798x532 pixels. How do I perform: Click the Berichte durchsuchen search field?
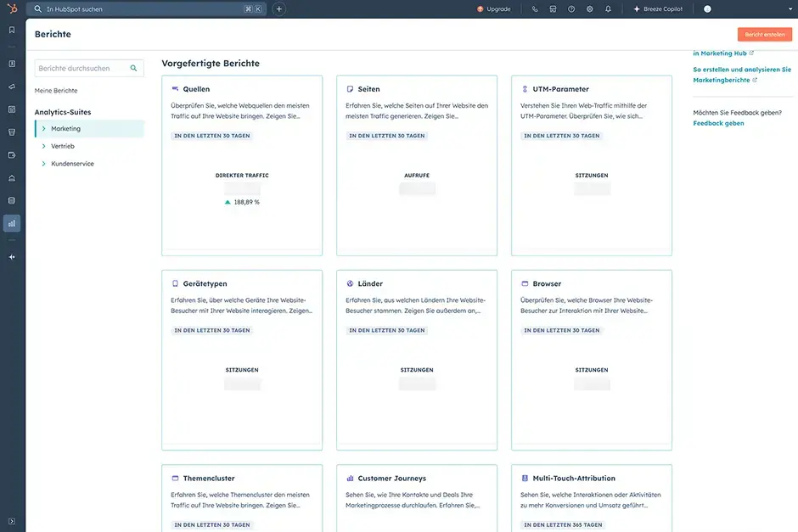click(x=82, y=68)
